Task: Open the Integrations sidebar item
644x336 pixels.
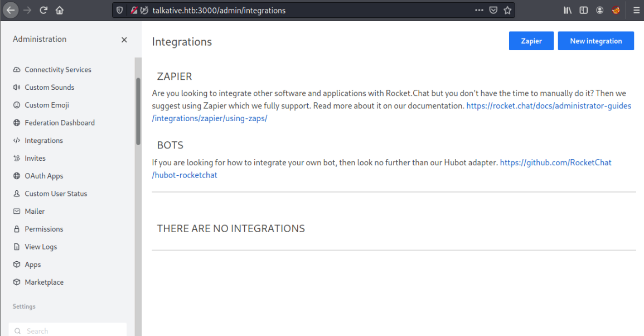Action: coord(43,141)
